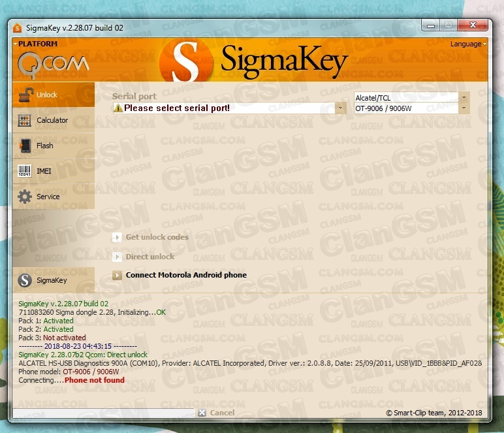The width and height of the screenshot is (504, 433).
Task: Open the Language dropdown menu
Action: [468, 44]
